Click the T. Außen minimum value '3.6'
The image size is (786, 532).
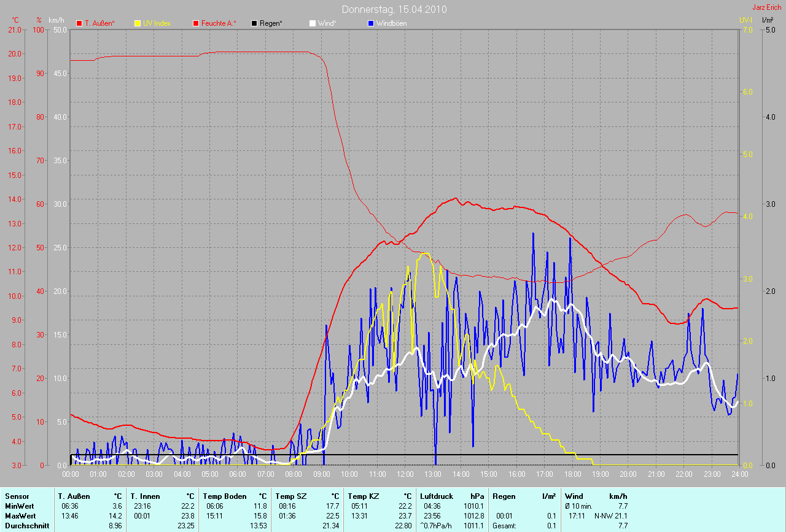click(117, 506)
